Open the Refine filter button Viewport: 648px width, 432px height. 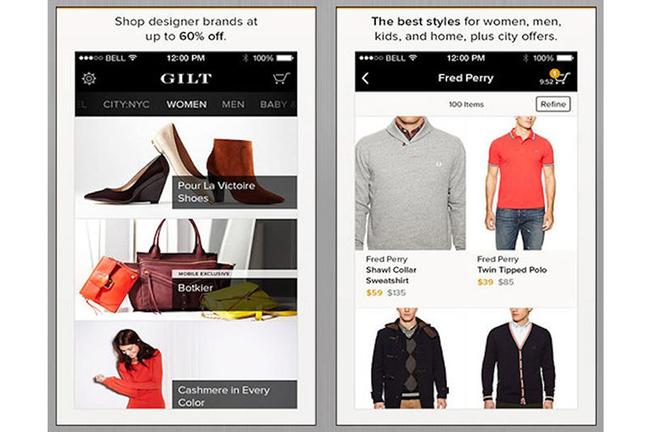553,104
